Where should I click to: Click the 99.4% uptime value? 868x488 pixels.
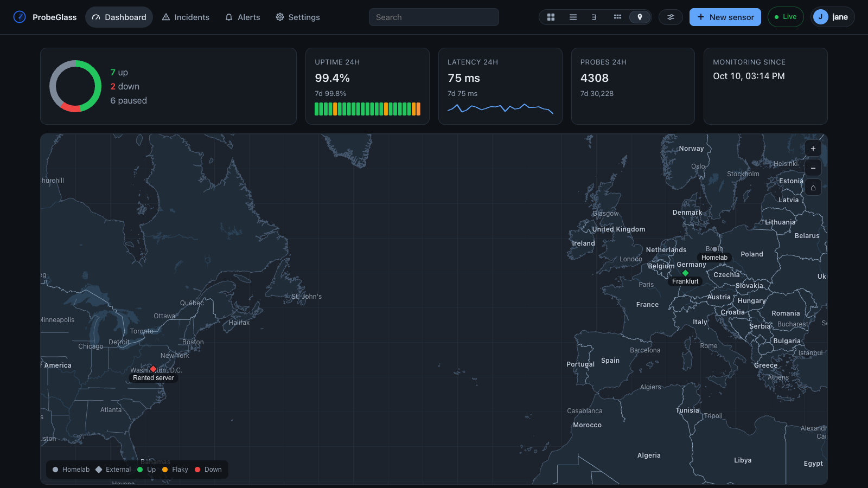click(332, 78)
